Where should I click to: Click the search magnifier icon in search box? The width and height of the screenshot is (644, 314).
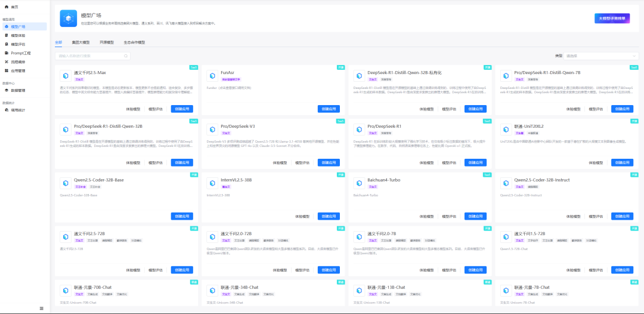(x=126, y=56)
